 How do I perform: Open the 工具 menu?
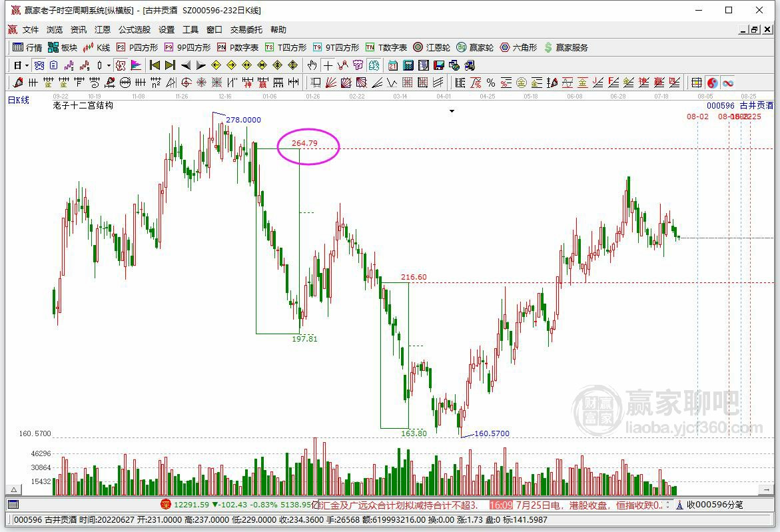(x=190, y=30)
